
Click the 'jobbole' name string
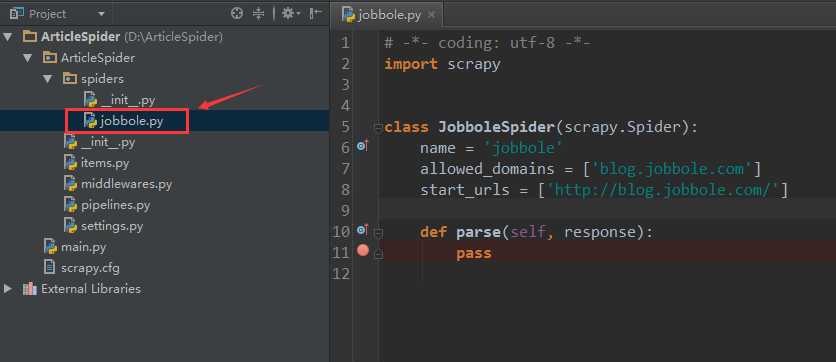[x=523, y=148]
